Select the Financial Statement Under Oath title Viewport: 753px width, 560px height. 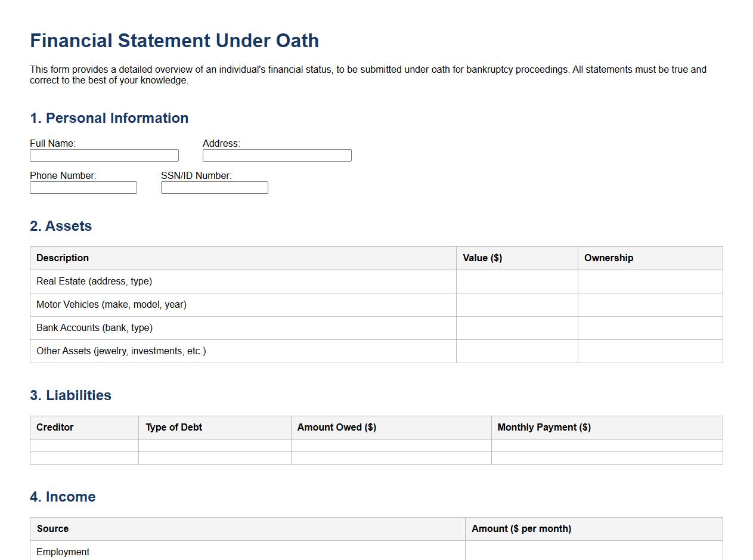pyautogui.click(x=174, y=41)
